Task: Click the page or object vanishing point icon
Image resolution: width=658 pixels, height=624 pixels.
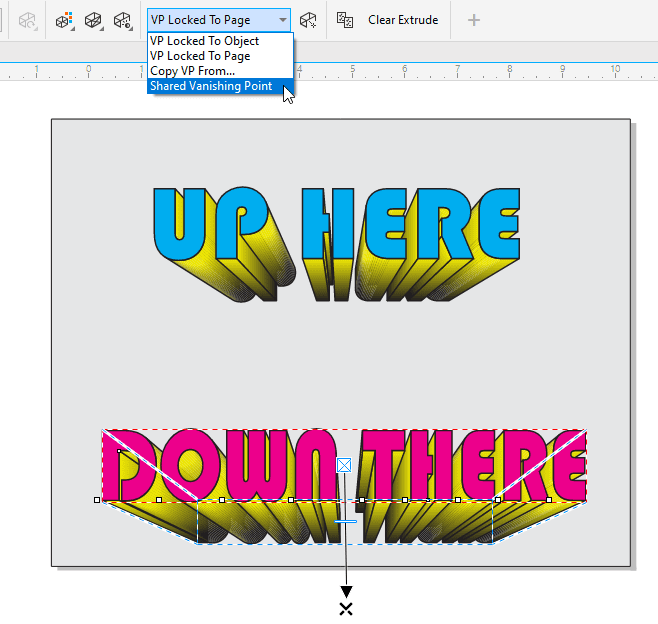Action: pos(309,20)
